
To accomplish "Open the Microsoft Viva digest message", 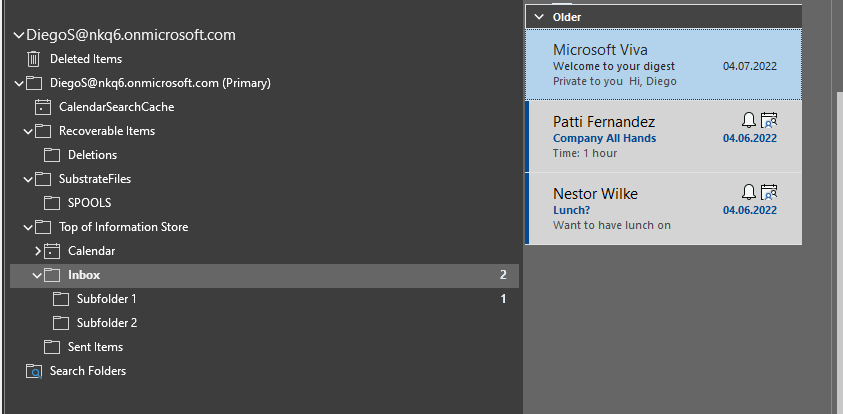I will pyautogui.click(x=663, y=65).
